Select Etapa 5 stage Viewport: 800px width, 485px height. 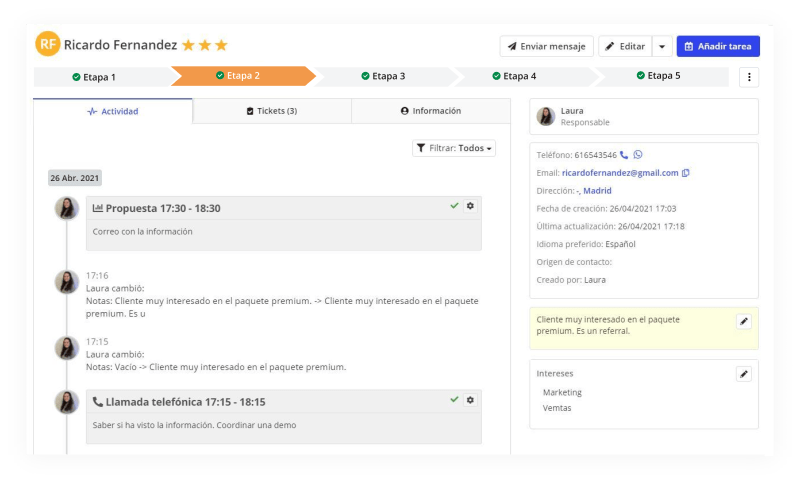[x=661, y=76]
